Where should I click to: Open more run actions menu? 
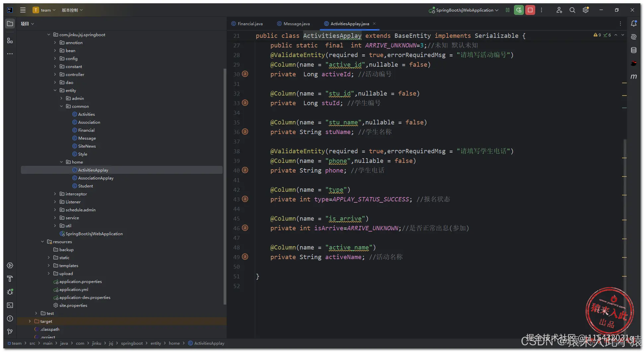click(x=541, y=10)
